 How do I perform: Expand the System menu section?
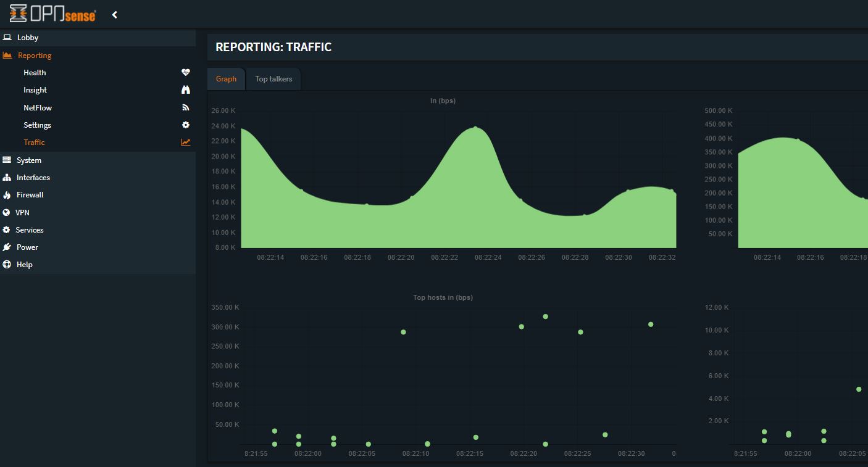coord(29,160)
